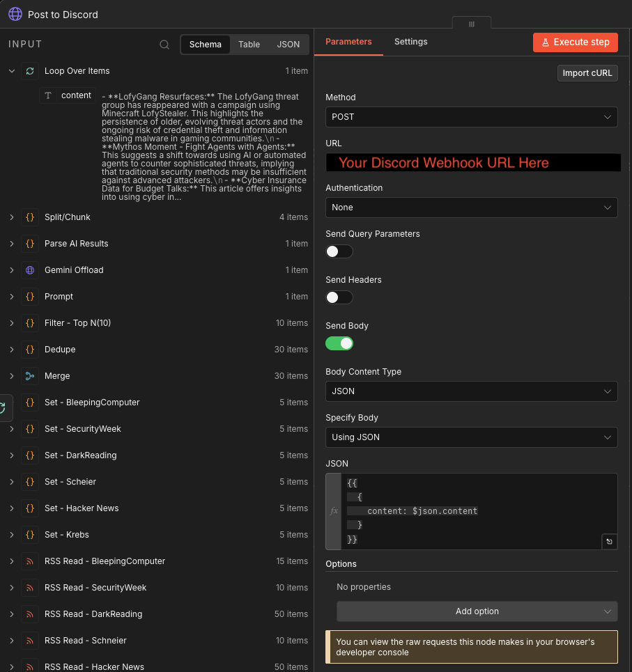Select the braces icon beside Filter - Top N(10)
The height and width of the screenshot is (672, 632).
click(29, 322)
